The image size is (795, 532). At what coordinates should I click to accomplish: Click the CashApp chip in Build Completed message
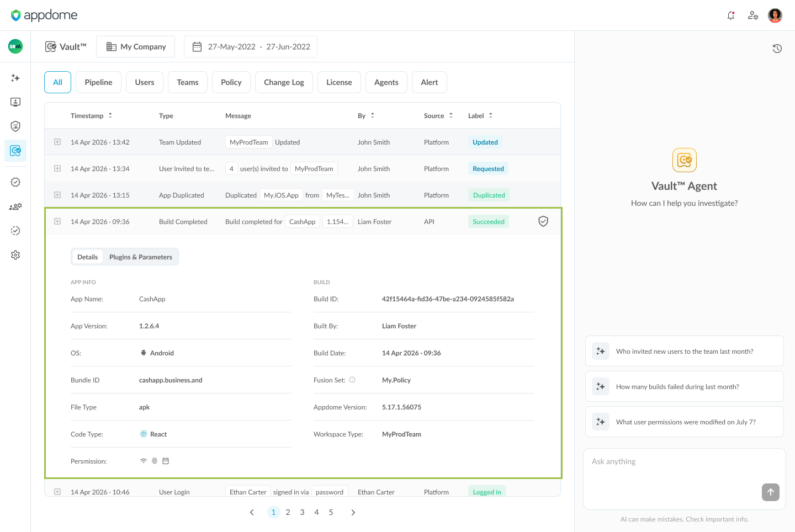tap(303, 221)
